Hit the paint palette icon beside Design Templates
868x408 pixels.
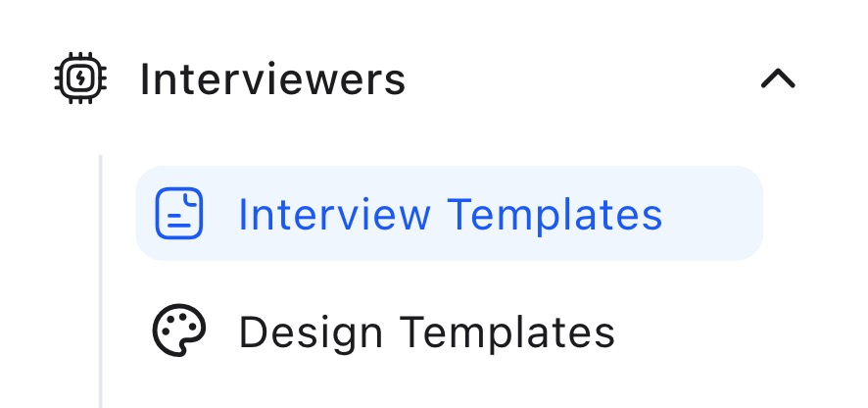[179, 332]
